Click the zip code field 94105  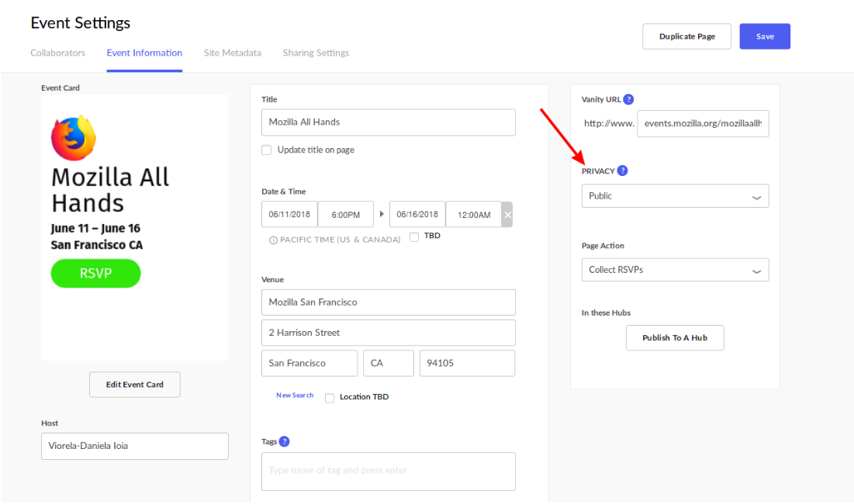click(x=467, y=363)
